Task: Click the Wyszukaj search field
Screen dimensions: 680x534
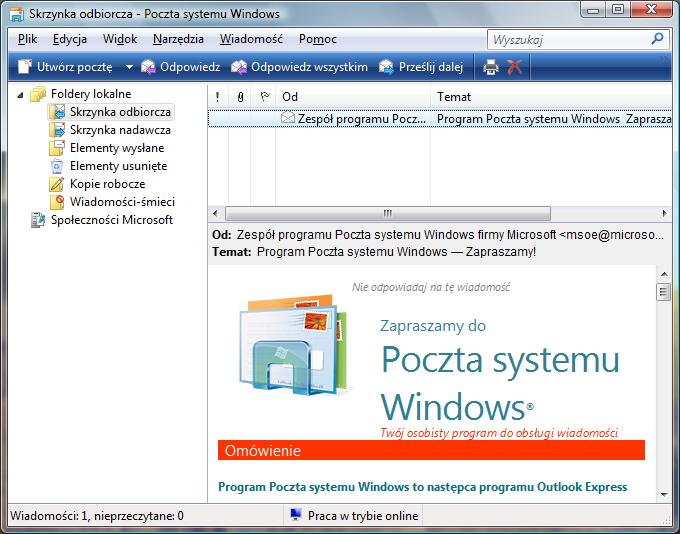Action: pos(567,39)
